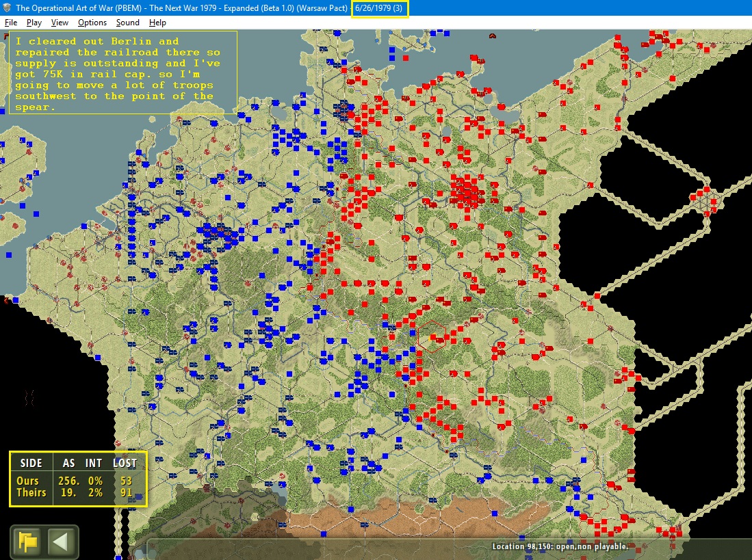Click the AS column header
Screen dimensions: 752x560
pos(68,463)
